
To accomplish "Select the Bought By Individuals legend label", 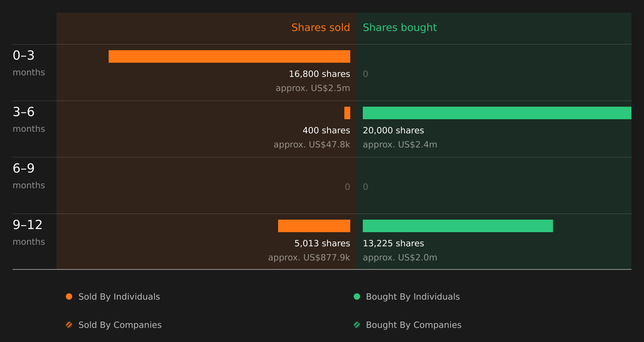I will point(413,297).
